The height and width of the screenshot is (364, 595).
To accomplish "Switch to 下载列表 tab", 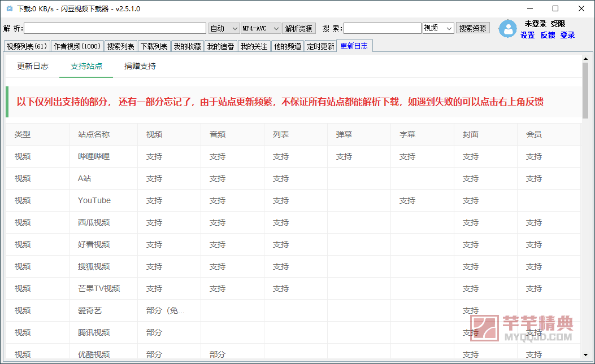I will (x=154, y=46).
